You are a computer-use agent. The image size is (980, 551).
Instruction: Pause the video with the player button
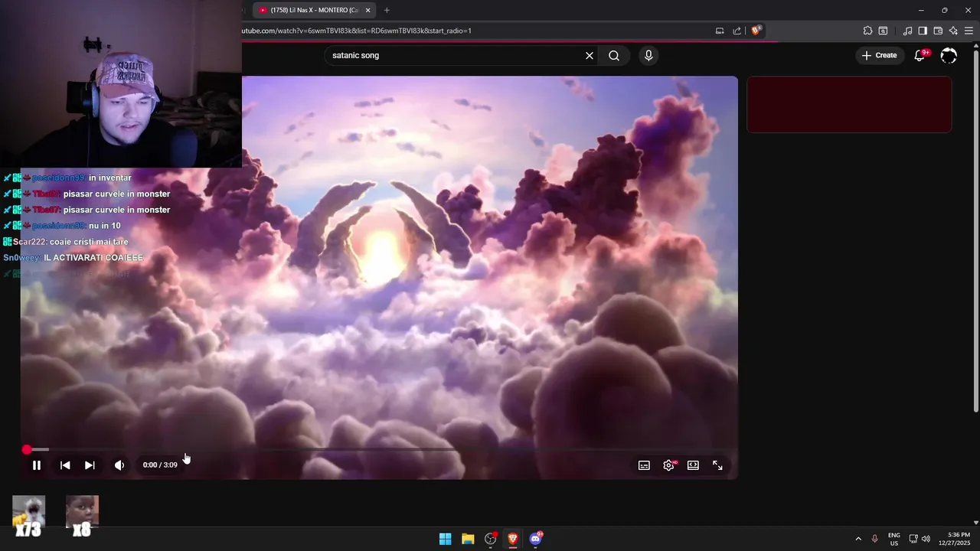(x=36, y=465)
